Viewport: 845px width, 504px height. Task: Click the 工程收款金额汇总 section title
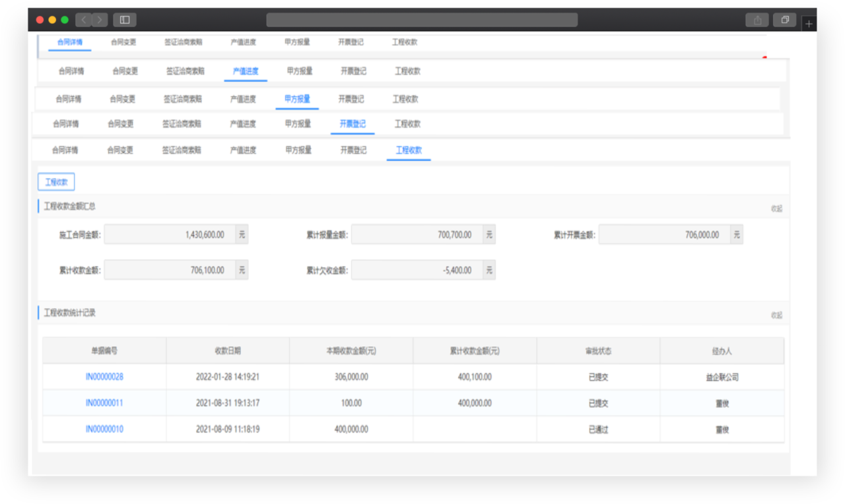pos(69,206)
